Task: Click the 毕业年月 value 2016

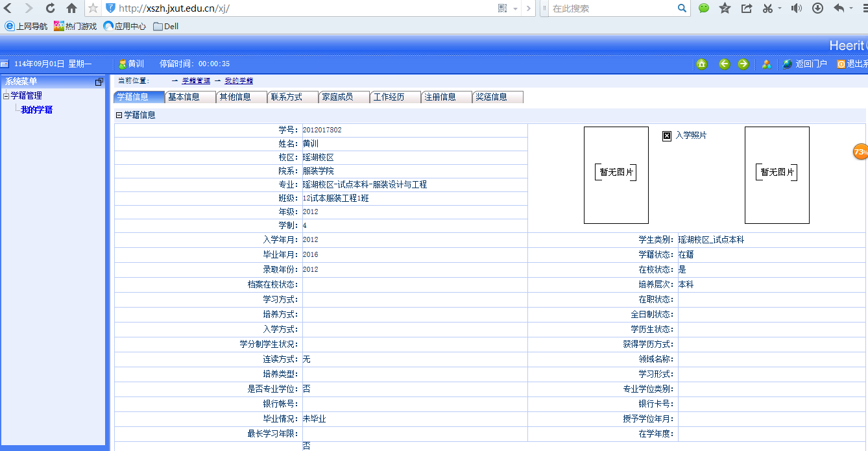Action: [x=310, y=255]
